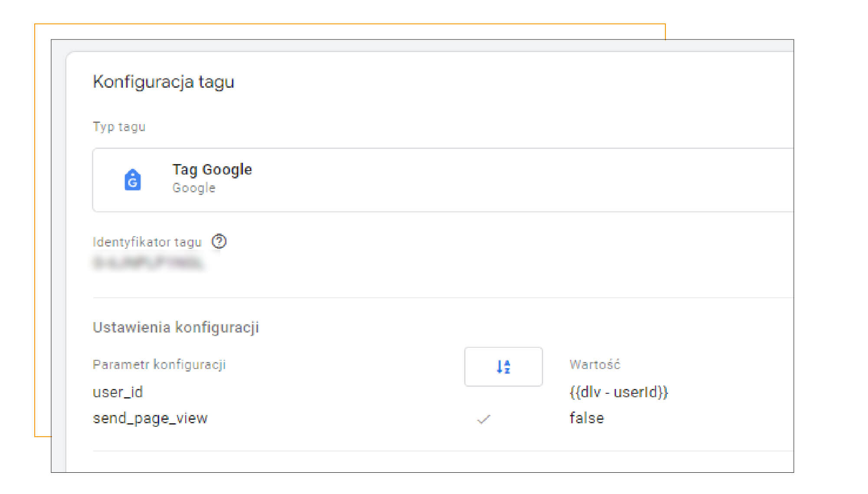Click the blue Google tag icon
868x494 pixels.
pos(133,180)
